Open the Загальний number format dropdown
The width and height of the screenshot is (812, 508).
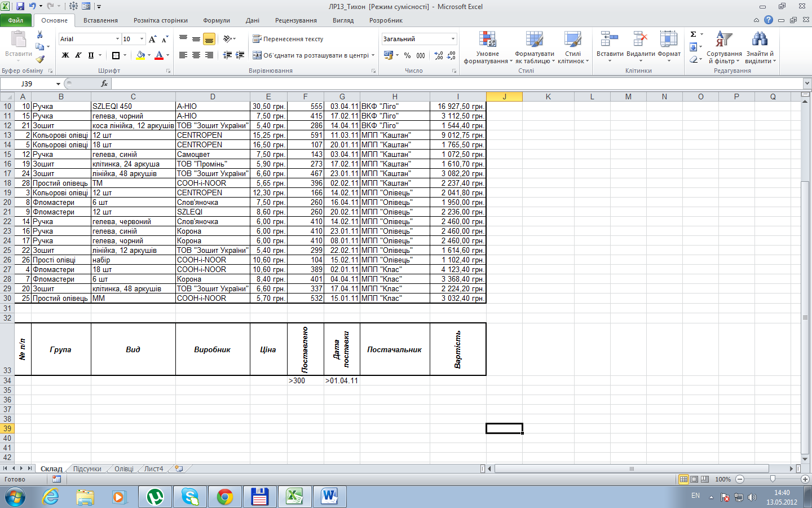click(x=453, y=39)
